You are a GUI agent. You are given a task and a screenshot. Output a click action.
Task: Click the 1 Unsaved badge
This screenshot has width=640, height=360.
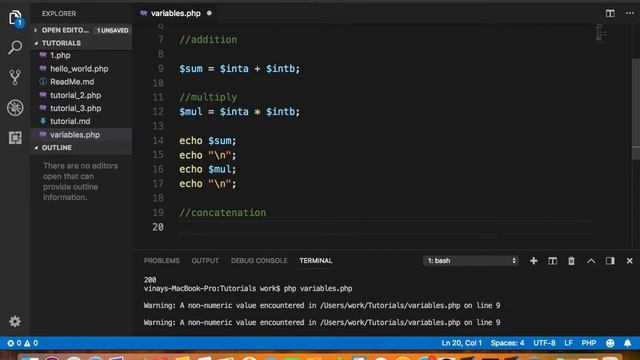point(113,30)
